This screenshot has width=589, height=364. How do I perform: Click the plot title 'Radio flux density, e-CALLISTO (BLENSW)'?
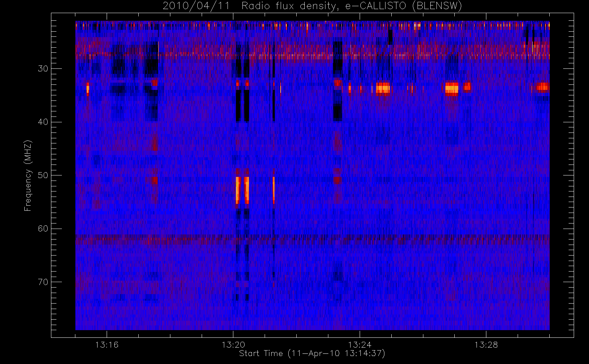coord(352,6)
